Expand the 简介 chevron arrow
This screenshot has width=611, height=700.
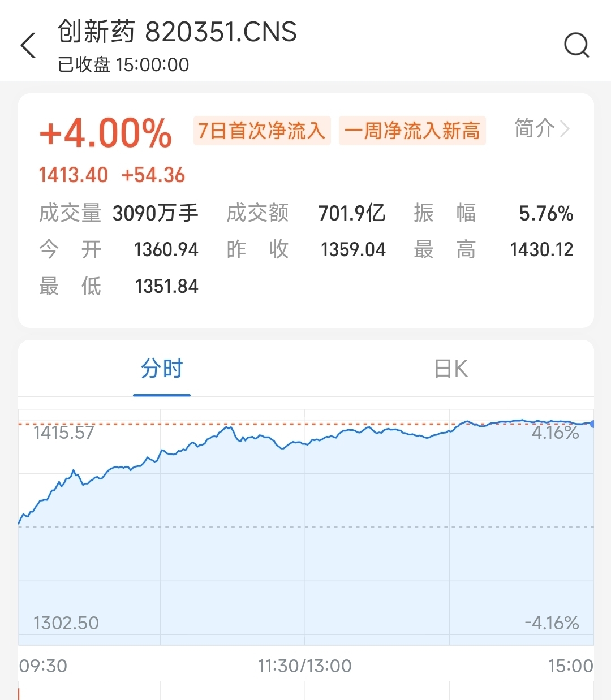tap(565, 129)
